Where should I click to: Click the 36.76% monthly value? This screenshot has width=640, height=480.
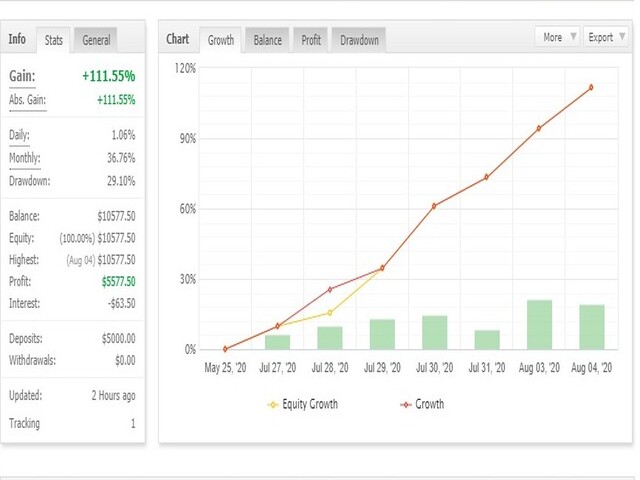[x=121, y=158]
